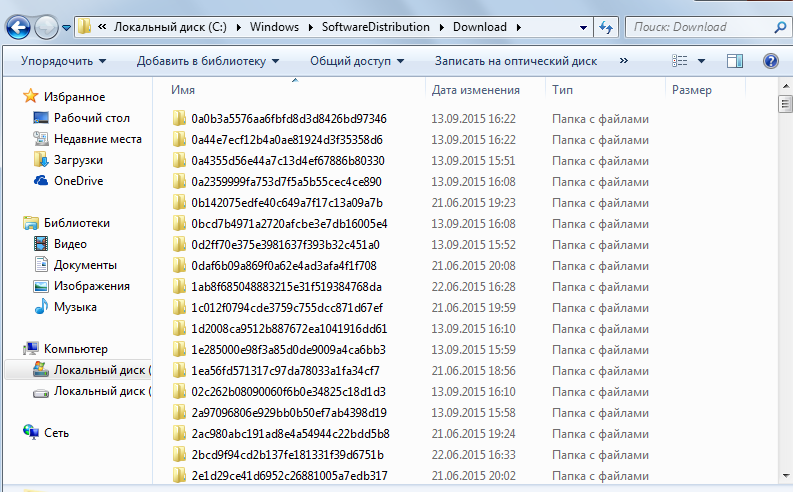Open the Документы library
The height and width of the screenshot is (492, 793).
(85, 265)
